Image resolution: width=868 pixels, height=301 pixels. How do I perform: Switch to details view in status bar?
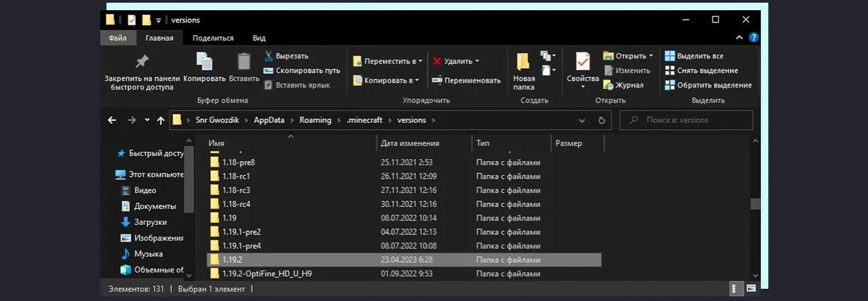click(x=734, y=289)
